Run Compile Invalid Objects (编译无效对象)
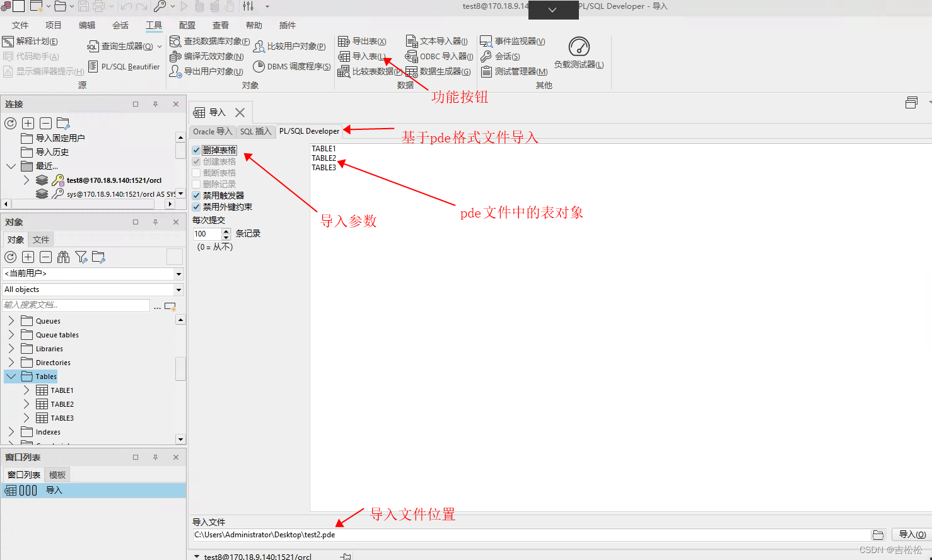This screenshot has height=560, width=932. tap(207, 56)
